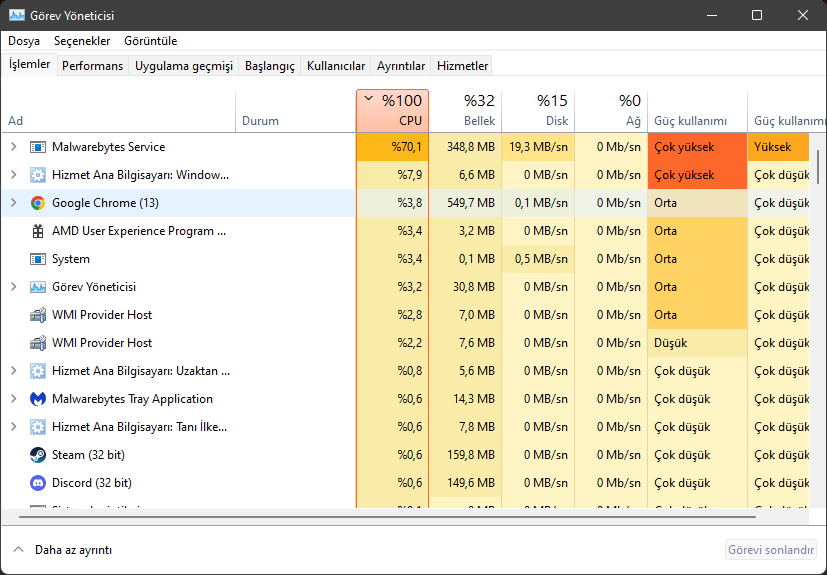Click the Task Manager title bar icon
This screenshot has width=827, height=575.
coord(17,15)
